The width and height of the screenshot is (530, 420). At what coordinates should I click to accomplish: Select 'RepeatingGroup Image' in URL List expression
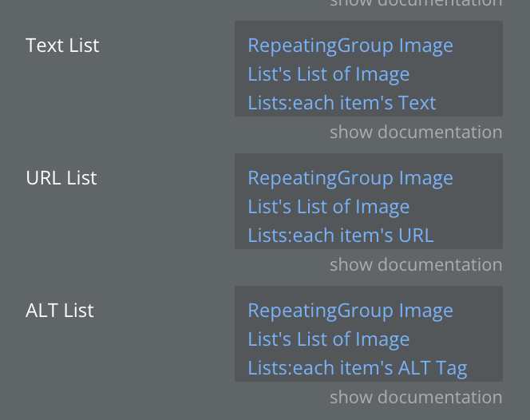click(350, 178)
